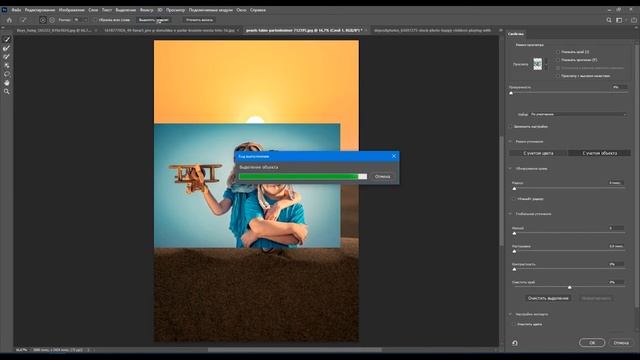
Task: Click the 'Очистить выделение' button
Action: point(548,298)
